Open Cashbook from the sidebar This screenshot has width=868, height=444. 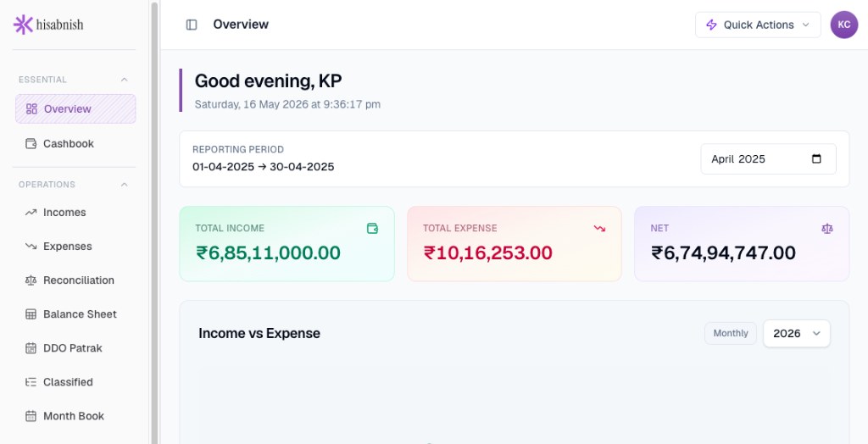[75, 143]
